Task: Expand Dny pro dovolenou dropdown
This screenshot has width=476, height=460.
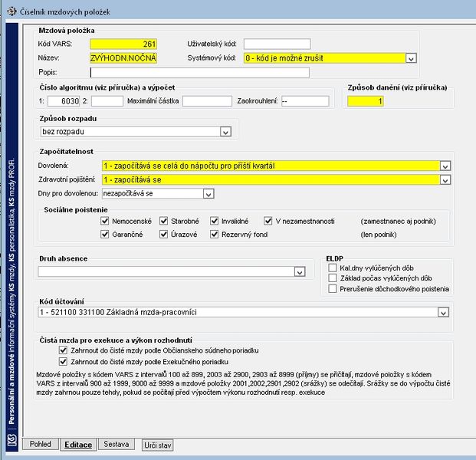Action: point(208,194)
